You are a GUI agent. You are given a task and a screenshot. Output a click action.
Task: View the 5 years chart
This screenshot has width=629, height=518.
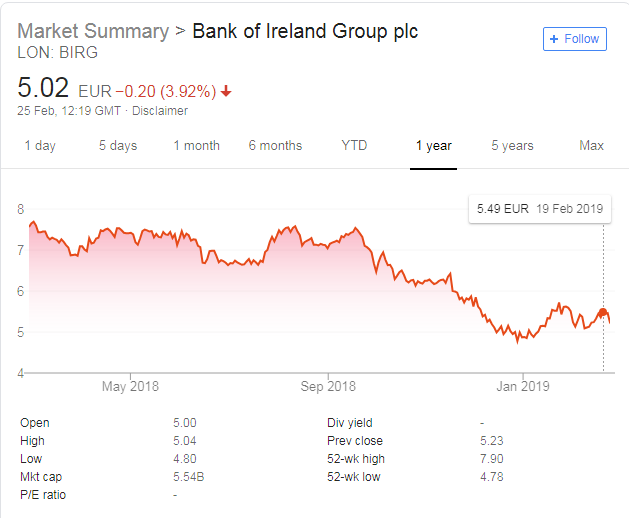pyautogui.click(x=512, y=146)
